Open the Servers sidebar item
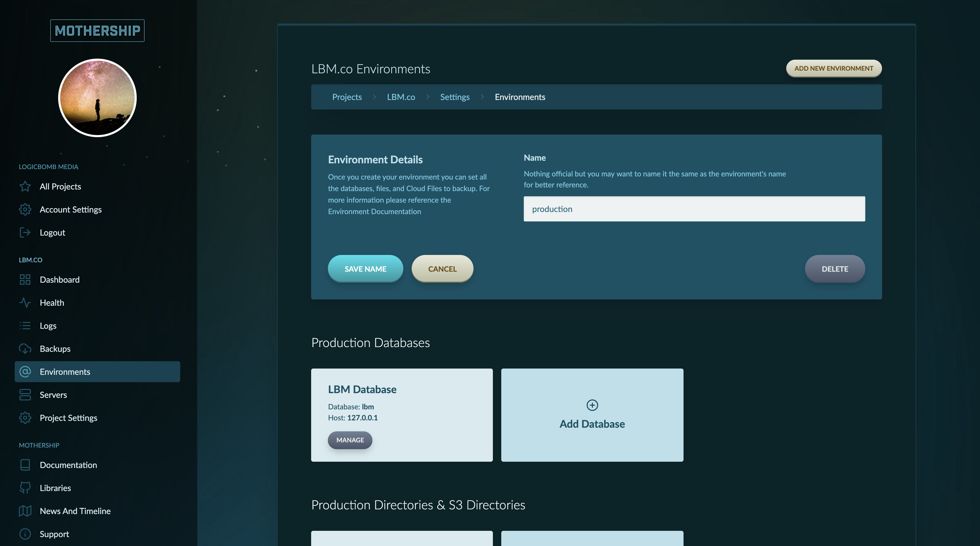Image resolution: width=980 pixels, height=546 pixels. (x=97, y=395)
